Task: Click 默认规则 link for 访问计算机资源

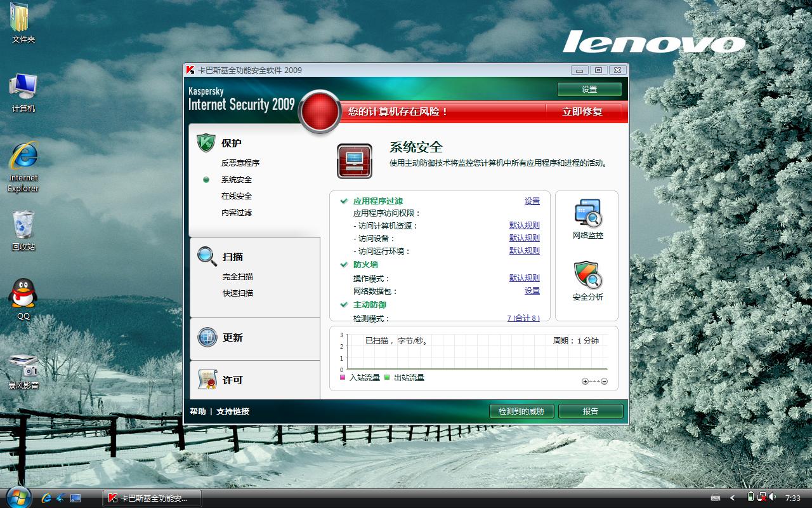Action: 525,225
